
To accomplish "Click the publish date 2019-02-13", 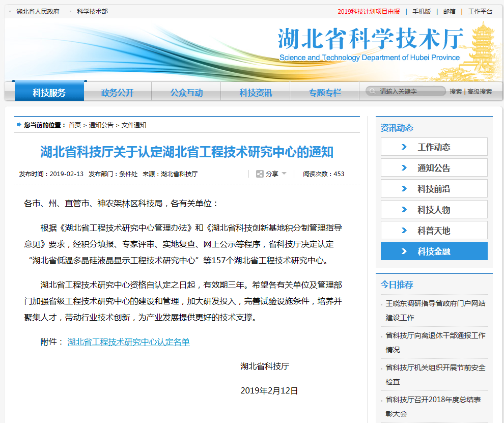I will (67, 174).
